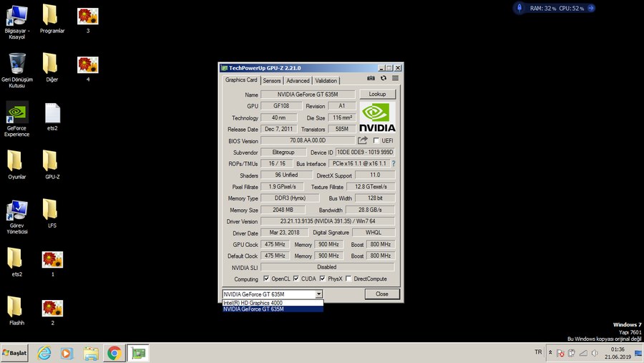
Task: Launch GeForce Experience shortcut
Action: 17,120
